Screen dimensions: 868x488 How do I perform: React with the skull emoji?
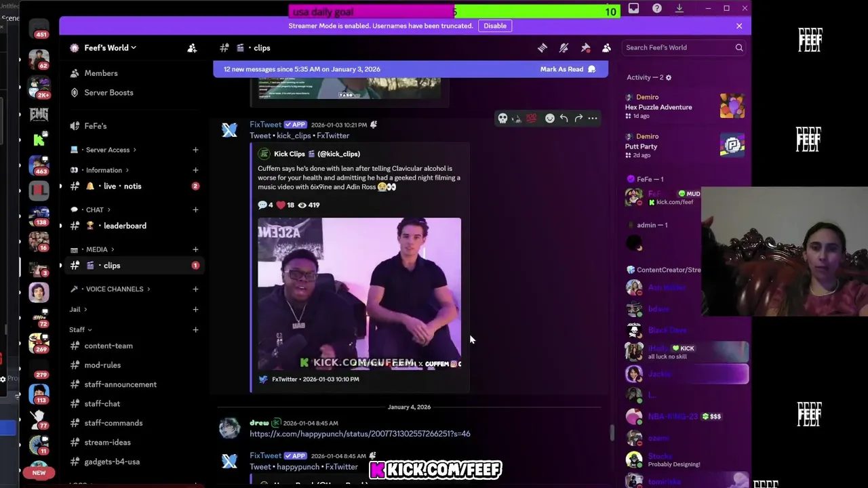coord(502,118)
